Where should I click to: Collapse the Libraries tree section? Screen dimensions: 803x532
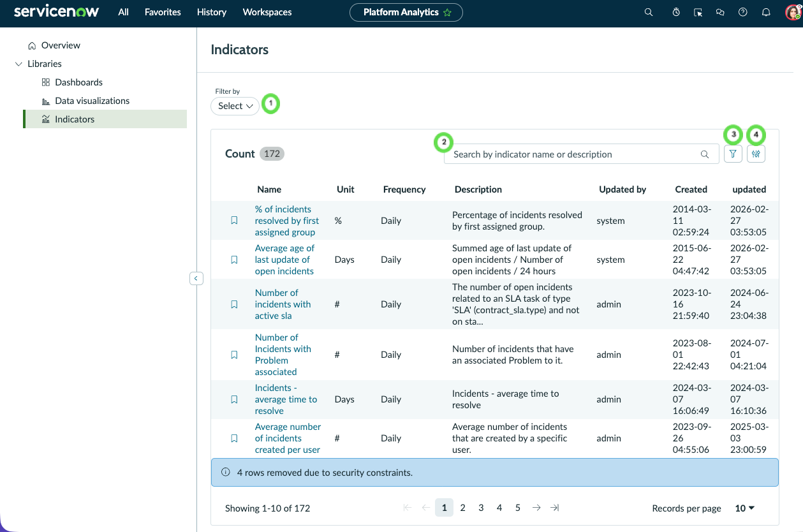point(18,64)
